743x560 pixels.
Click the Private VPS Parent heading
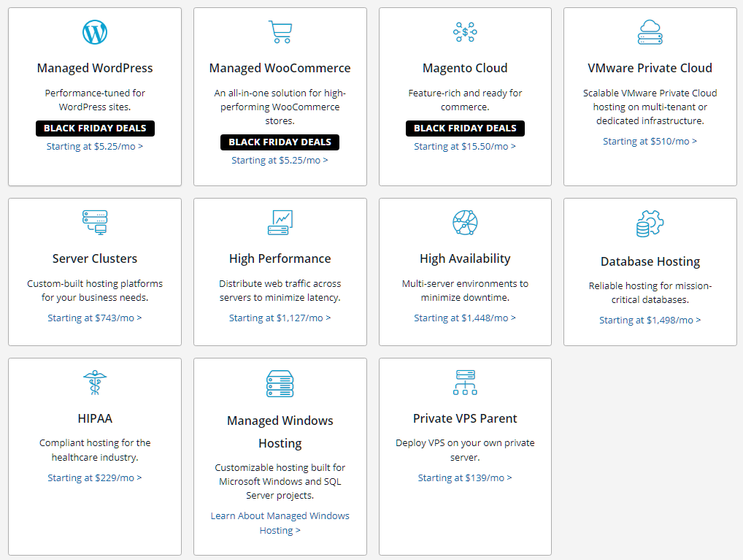coord(465,419)
